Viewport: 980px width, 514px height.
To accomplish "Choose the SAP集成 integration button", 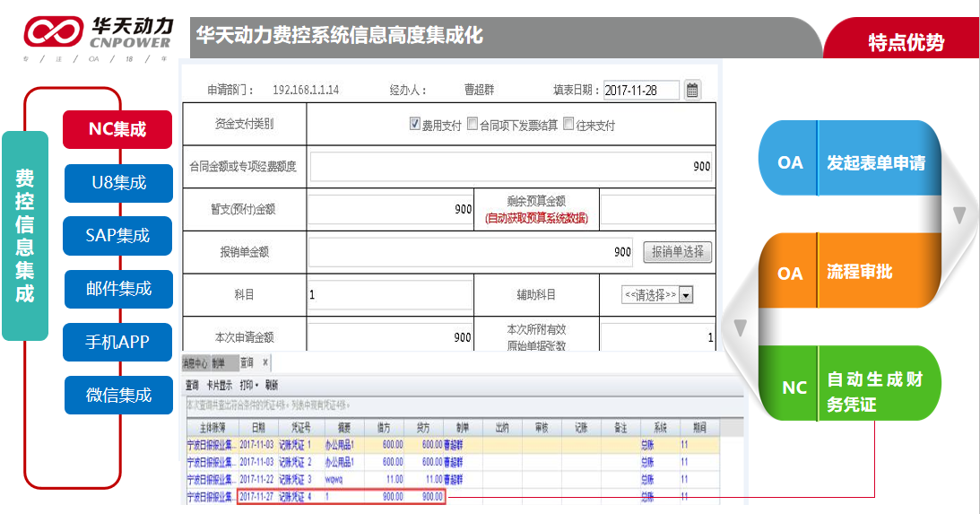I will point(117,236).
